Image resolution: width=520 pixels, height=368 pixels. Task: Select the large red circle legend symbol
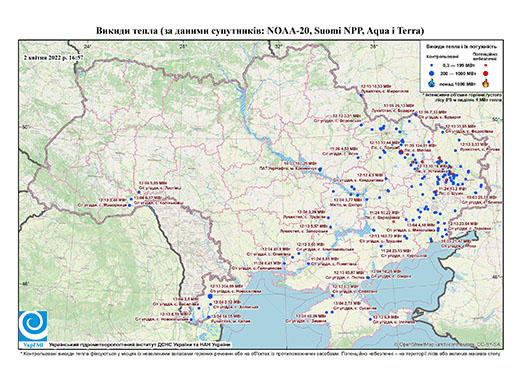[x=486, y=73]
